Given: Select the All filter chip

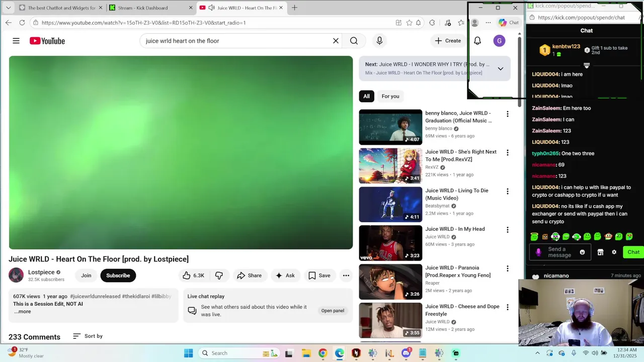Looking at the screenshot, I should (366, 96).
